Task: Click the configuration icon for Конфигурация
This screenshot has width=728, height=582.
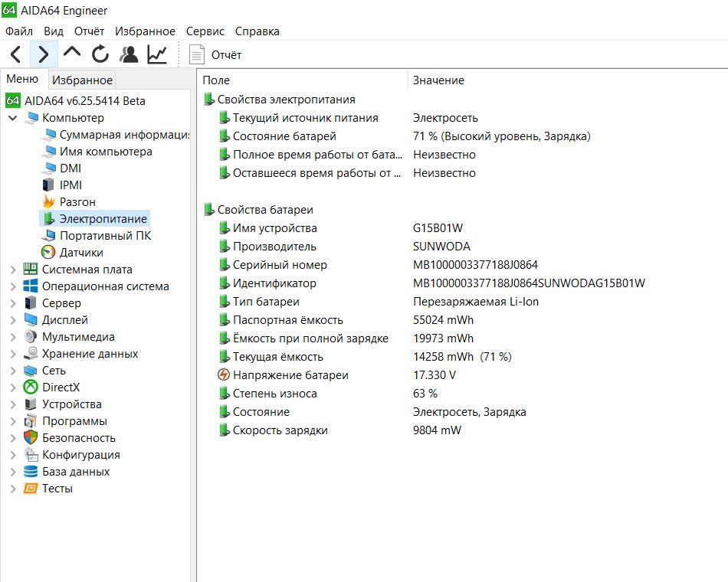Action: pyautogui.click(x=30, y=454)
